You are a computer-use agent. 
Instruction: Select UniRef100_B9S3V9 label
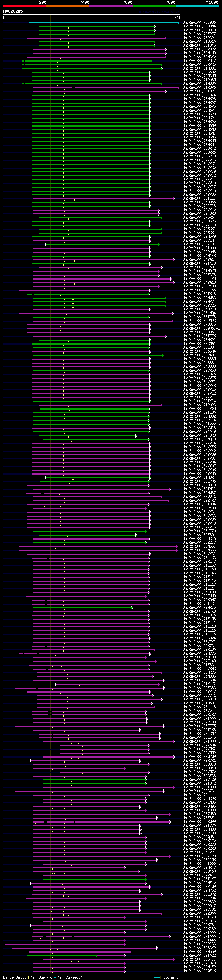pos(199,948)
